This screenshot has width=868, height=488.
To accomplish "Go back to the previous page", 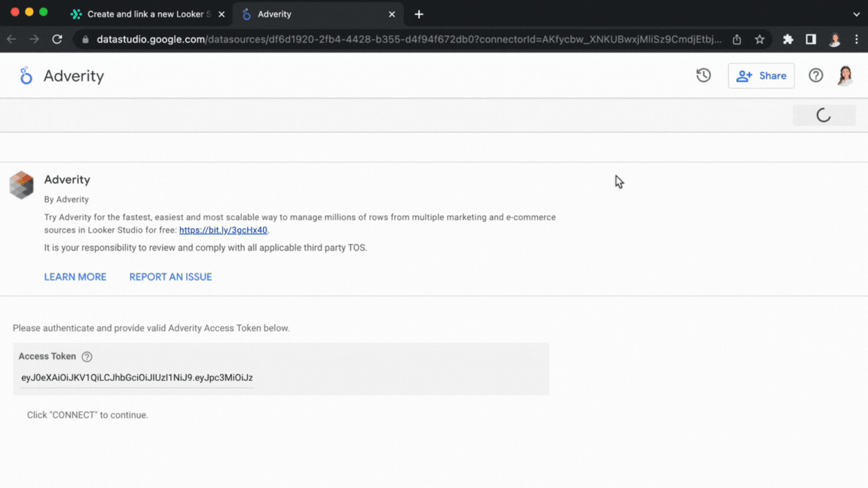I will tap(11, 39).
